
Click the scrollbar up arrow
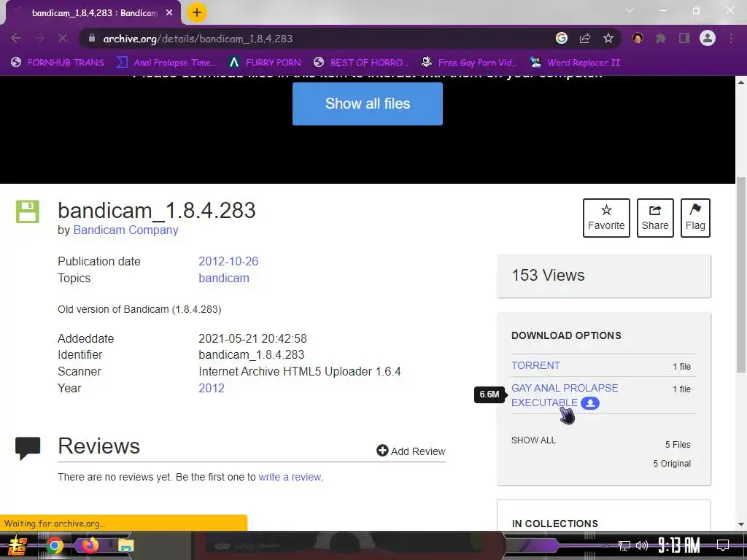tap(741, 82)
